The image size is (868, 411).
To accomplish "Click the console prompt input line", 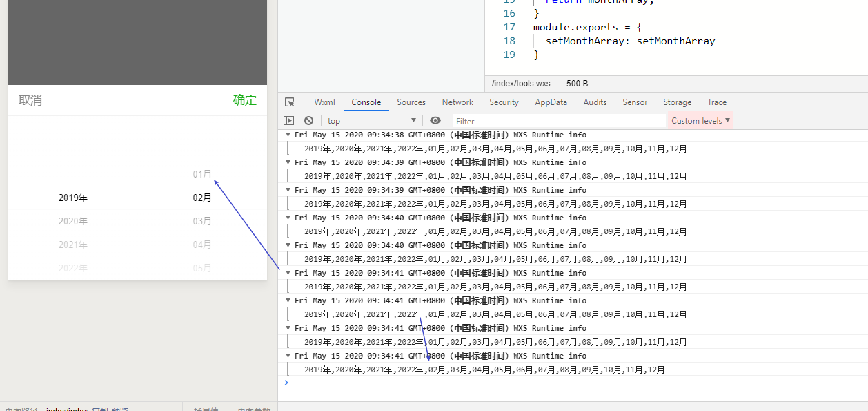I will [x=573, y=383].
